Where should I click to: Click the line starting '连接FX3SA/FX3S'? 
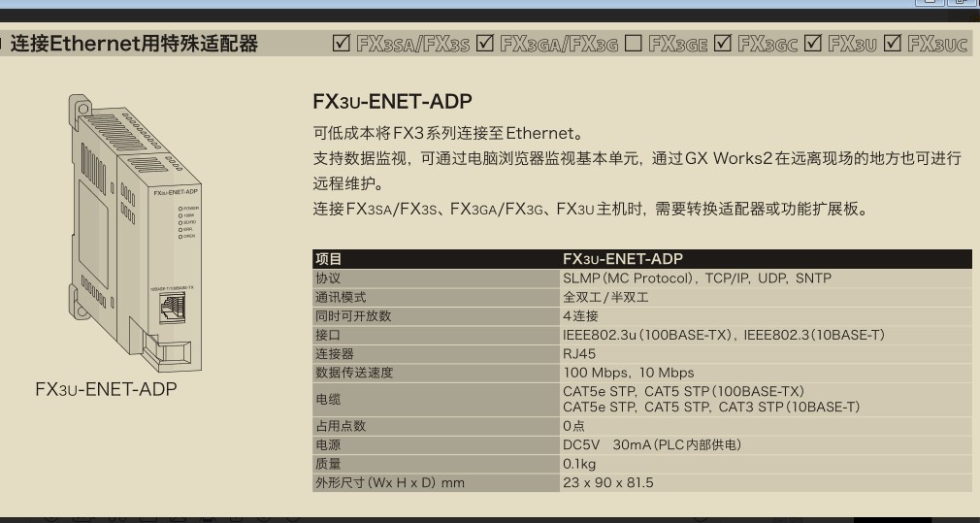click(x=591, y=209)
